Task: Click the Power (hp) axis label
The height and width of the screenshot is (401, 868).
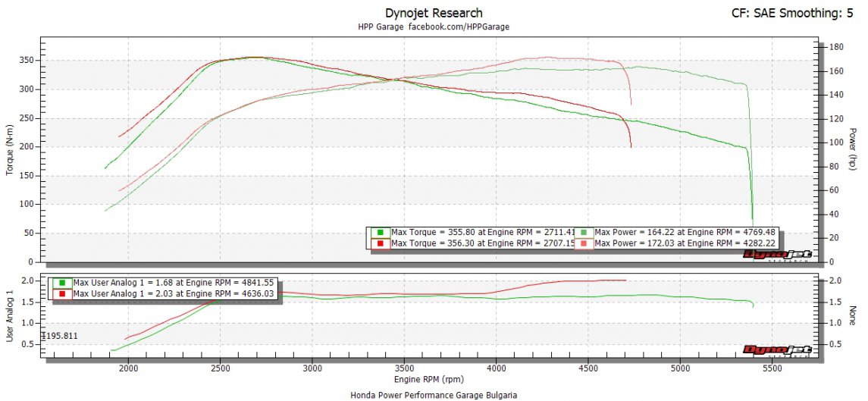Action: tap(852, 149)
